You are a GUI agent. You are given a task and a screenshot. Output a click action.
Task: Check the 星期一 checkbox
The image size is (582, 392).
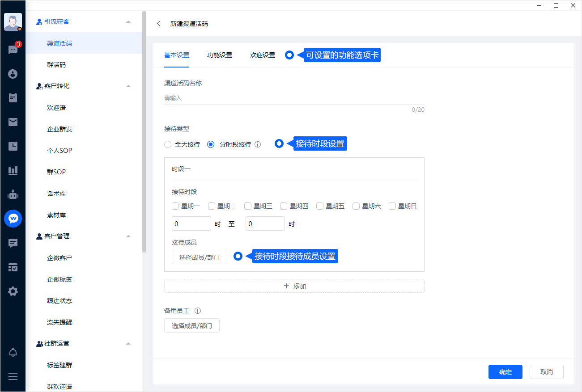175,206
